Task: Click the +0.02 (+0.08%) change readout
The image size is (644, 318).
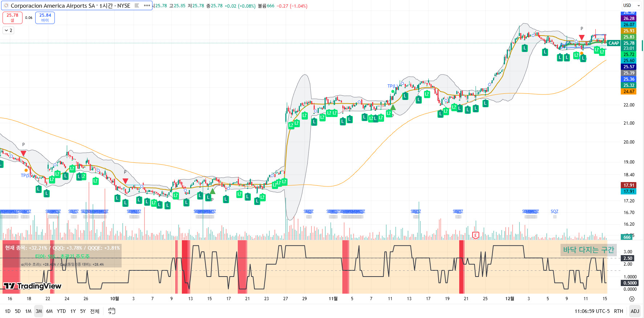Action: (240, 6)
